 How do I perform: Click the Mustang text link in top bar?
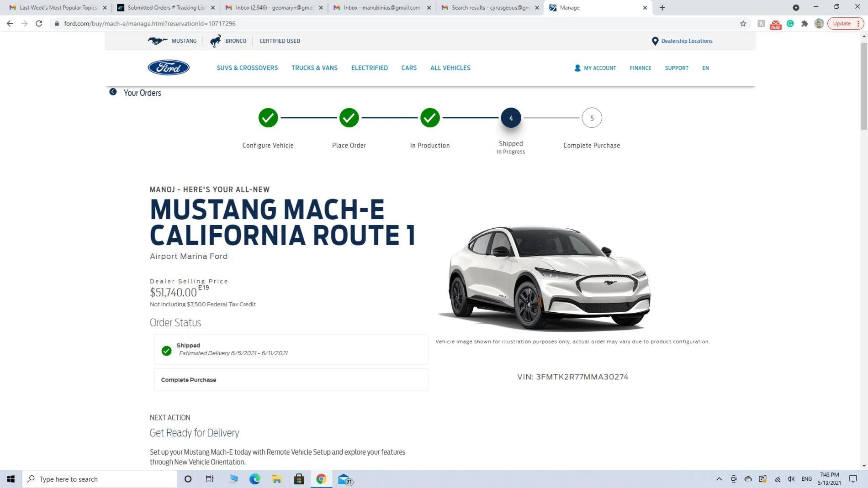pyautogui.click(x=184, y=41)
